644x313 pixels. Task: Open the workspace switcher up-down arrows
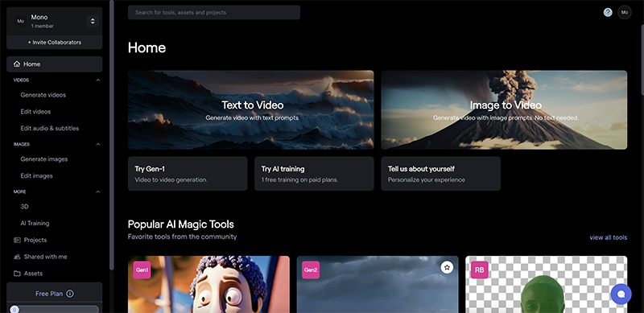93,21
